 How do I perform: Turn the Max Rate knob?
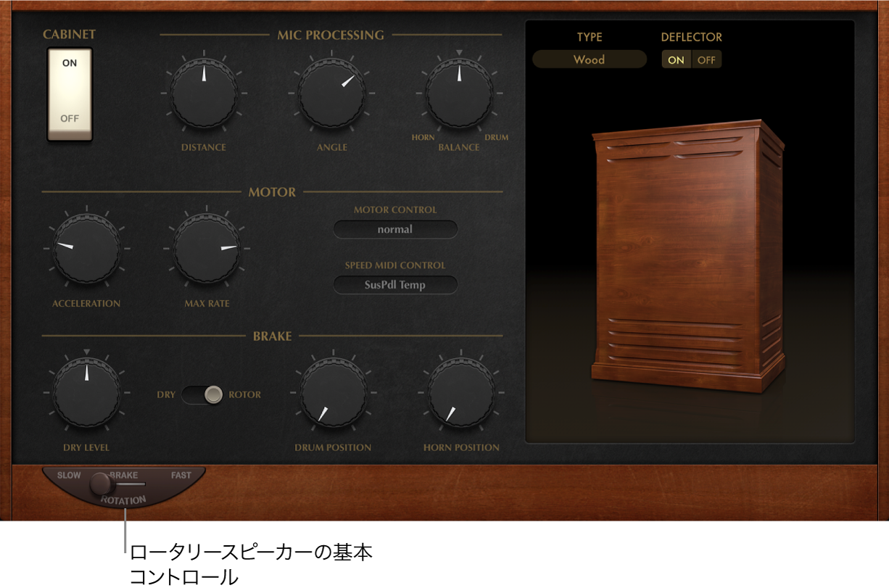click(208, 249)
